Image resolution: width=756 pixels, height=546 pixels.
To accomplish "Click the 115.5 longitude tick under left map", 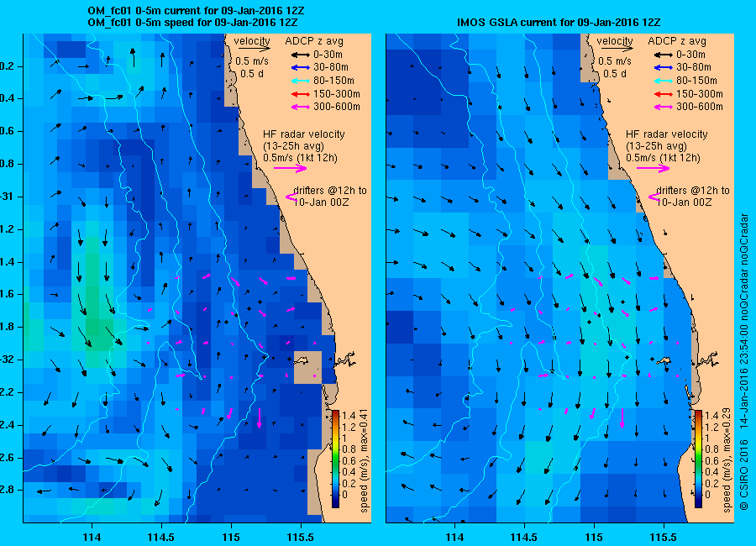I will 301,537.
